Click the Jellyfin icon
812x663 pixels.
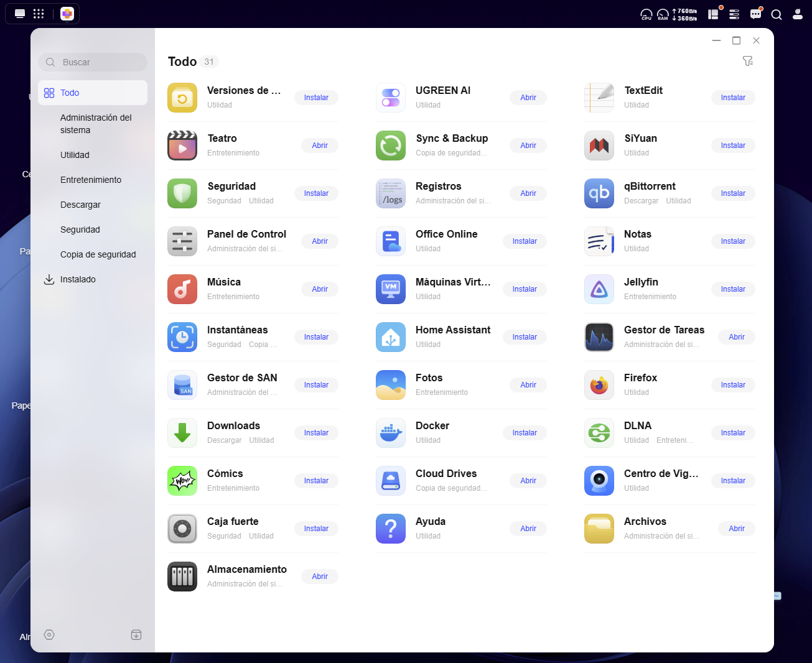(599, 289)
